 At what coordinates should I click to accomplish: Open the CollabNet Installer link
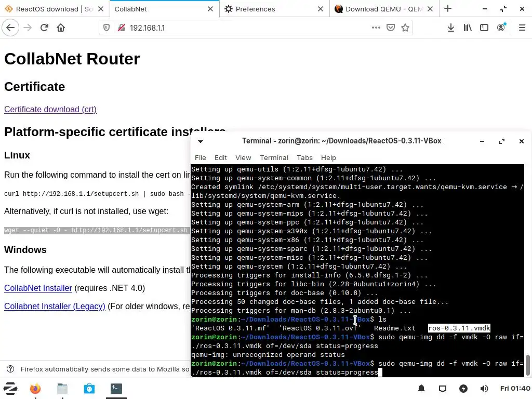pos(38,288)
